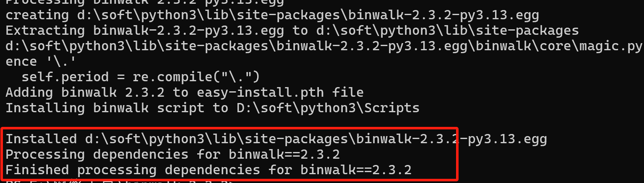Viewport: 644px width, 183px height.
Task: Click the word "Finished" in the output
Action: click(37, 170)
